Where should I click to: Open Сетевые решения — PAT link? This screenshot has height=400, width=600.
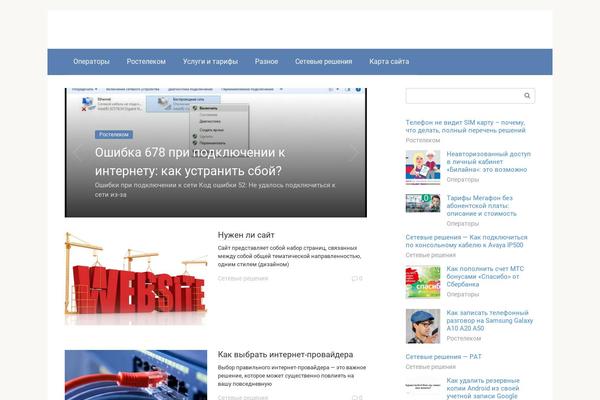pyautogui.click(x=443, y=356)
